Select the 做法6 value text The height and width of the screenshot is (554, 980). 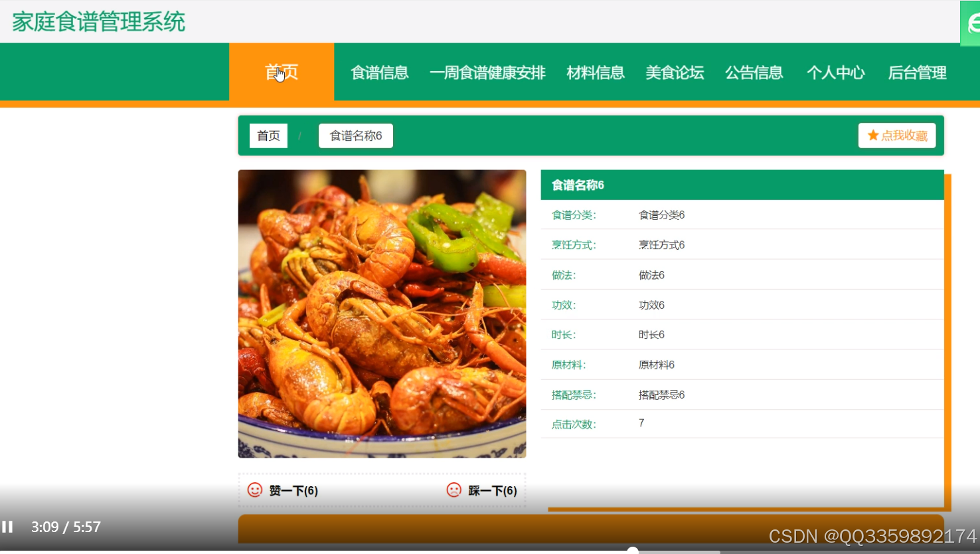click(x=651, y=275)
